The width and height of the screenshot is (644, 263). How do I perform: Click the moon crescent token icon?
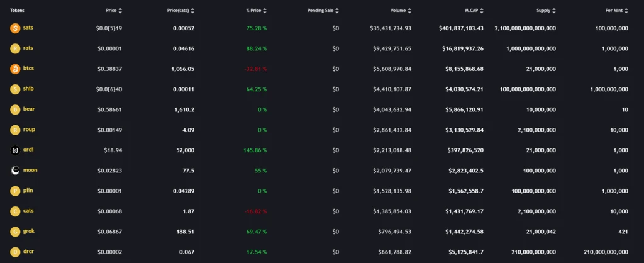(x=15, y=171)
